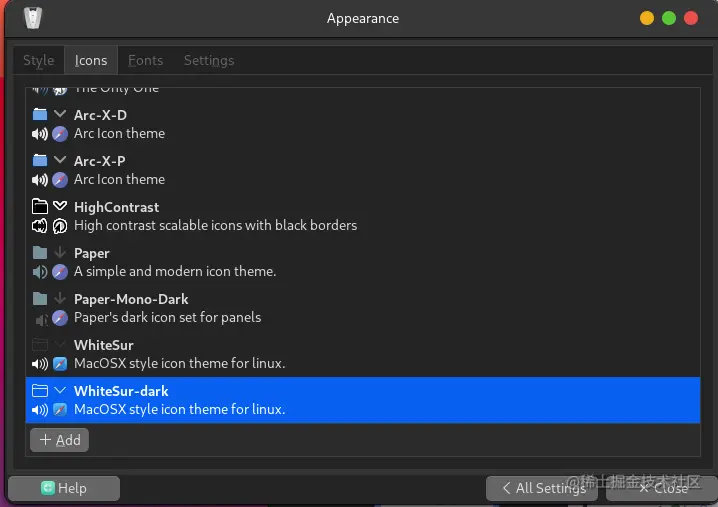Select the Paper icon theme
The image size is (718, 507).
tap(363, 262)
